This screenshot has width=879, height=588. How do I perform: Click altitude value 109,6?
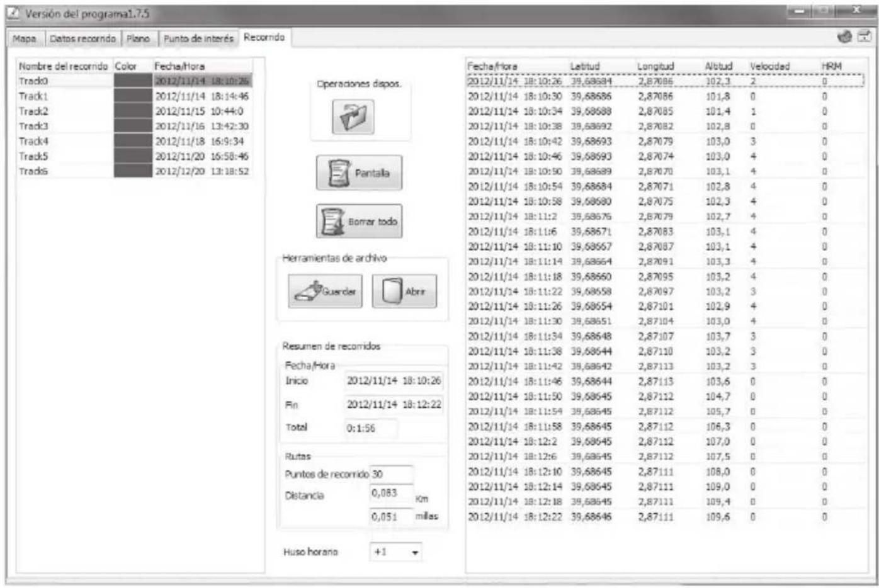(718, 516)
